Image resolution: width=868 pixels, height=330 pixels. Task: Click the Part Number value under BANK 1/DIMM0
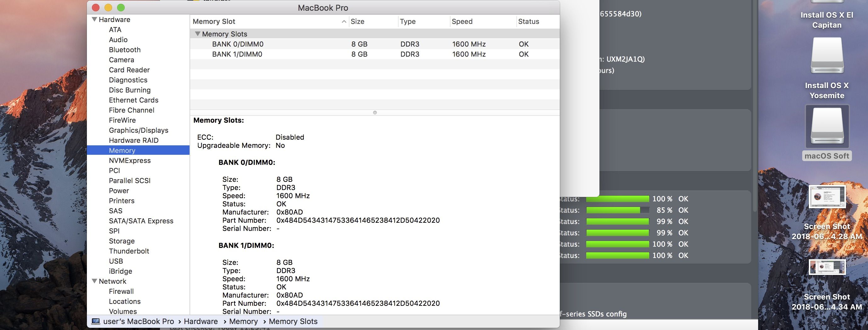(358, 303)
